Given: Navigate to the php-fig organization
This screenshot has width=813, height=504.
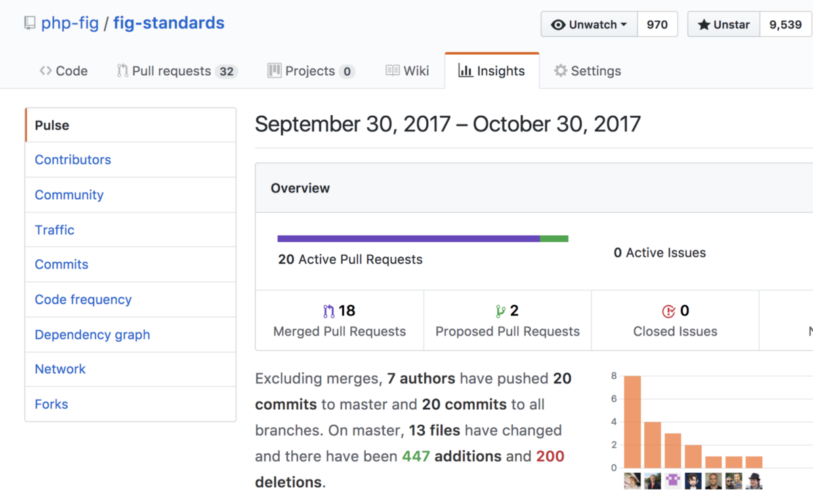Looking at the screenshot, I should pyautogui.click(x=70, y=22).
